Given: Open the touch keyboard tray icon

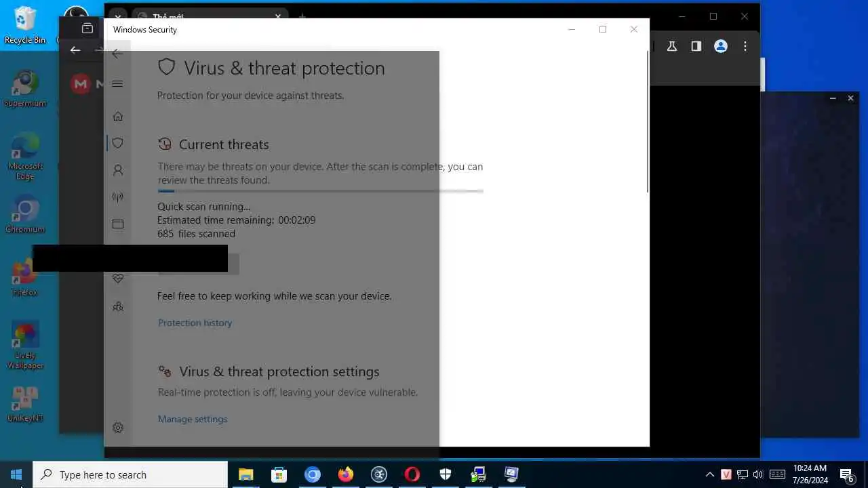Looking at the screenshot, I should click(778, 474).
